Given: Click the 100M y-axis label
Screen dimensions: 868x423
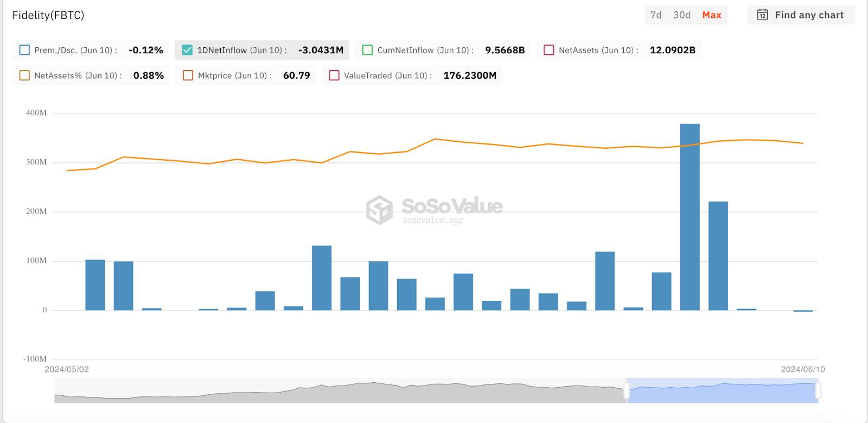Looking at the screenshot, I should (36, 261).
